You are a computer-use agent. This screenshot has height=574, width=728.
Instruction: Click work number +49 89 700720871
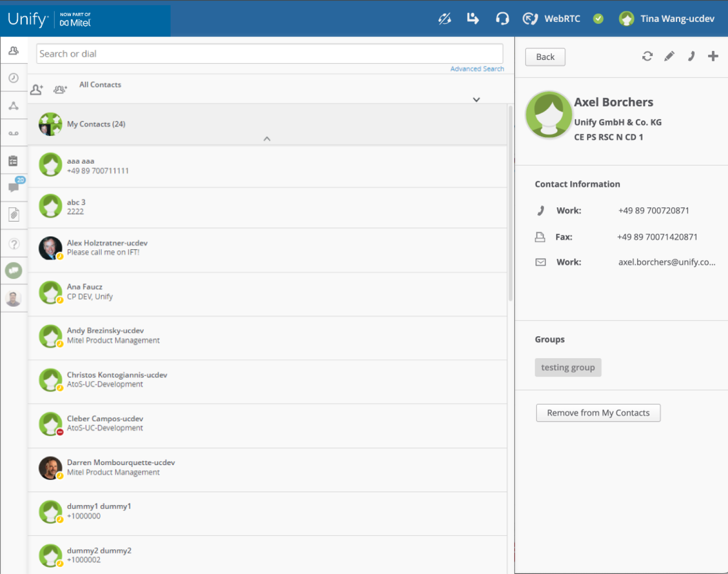pyautogui.click(x=653, y=211)
